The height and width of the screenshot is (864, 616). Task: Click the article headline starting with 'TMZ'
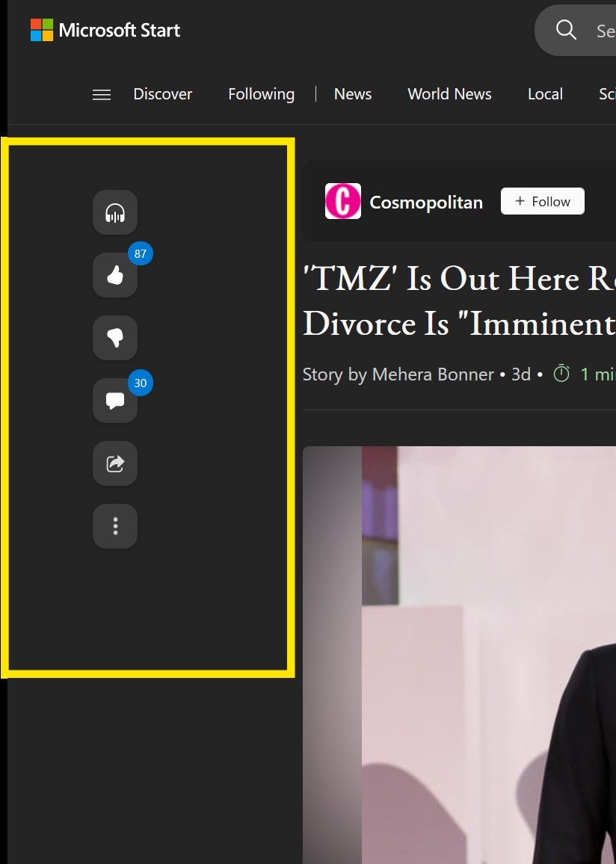459,301
